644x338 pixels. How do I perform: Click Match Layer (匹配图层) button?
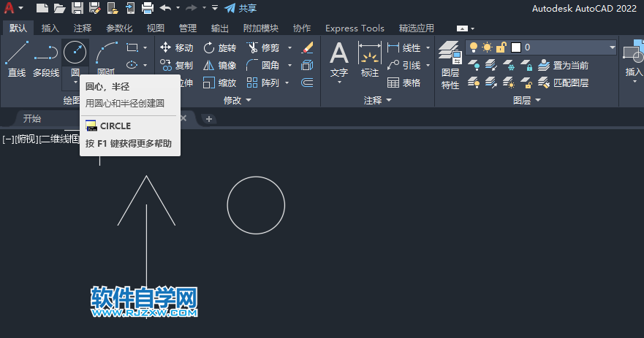pyautogui.click(x=563, y=83)
